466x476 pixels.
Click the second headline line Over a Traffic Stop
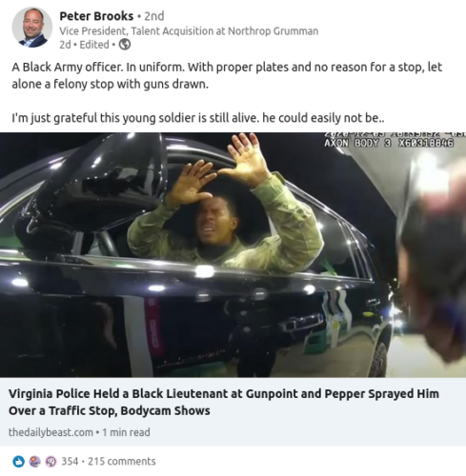tap(110, 410)
